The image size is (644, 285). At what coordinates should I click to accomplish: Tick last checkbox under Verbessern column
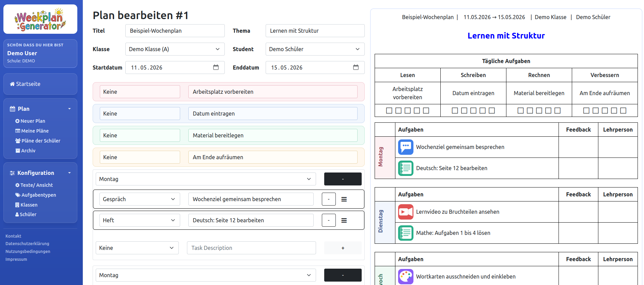pyautogui.click(x=623, y=110)
